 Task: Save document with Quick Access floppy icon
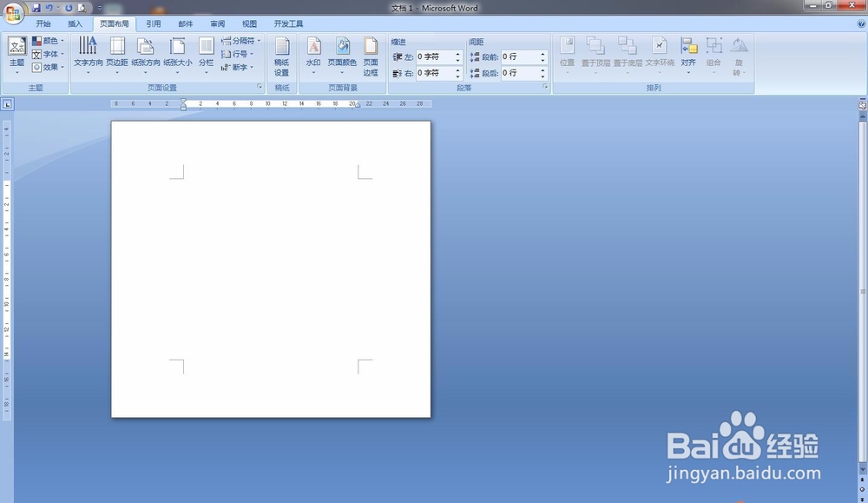(x=36, y=8)
